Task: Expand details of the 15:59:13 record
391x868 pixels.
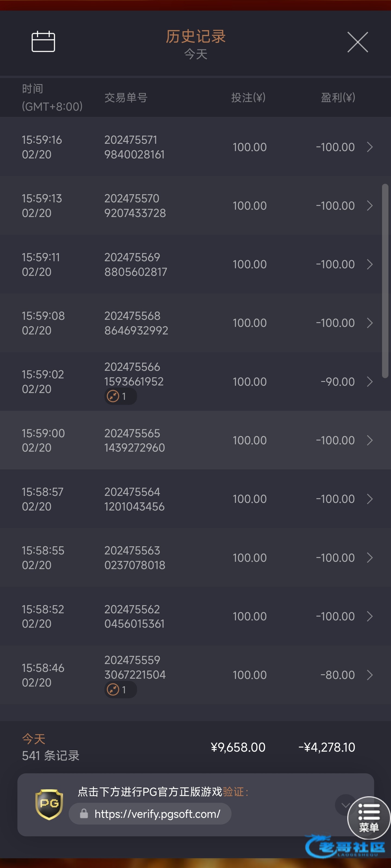Action: pyautogui.click(x=370, y=206)
